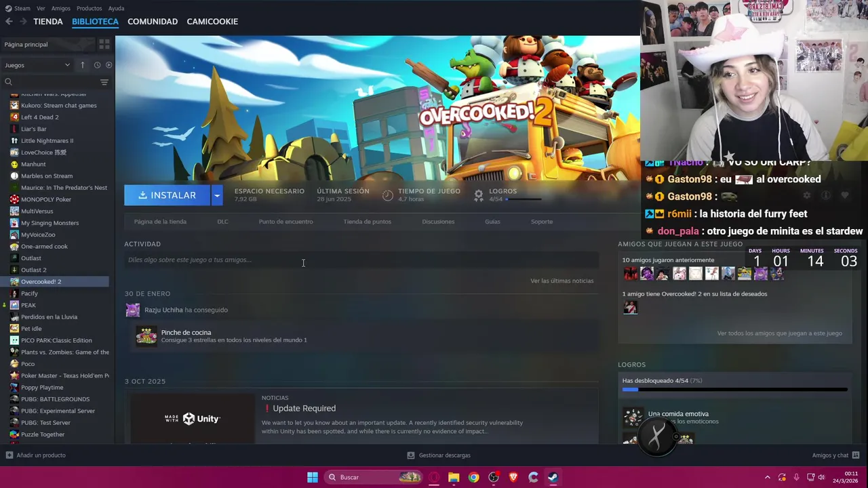Click the achievements gear icon near Logros

coord(479,195)
